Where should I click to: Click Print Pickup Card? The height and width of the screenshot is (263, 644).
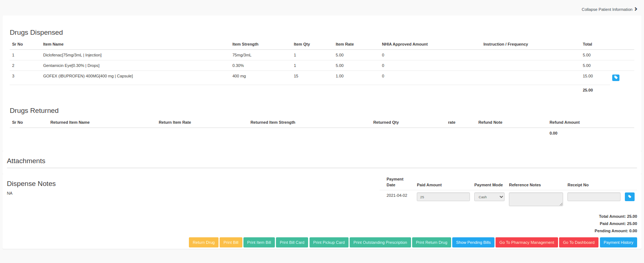(329, 242)
